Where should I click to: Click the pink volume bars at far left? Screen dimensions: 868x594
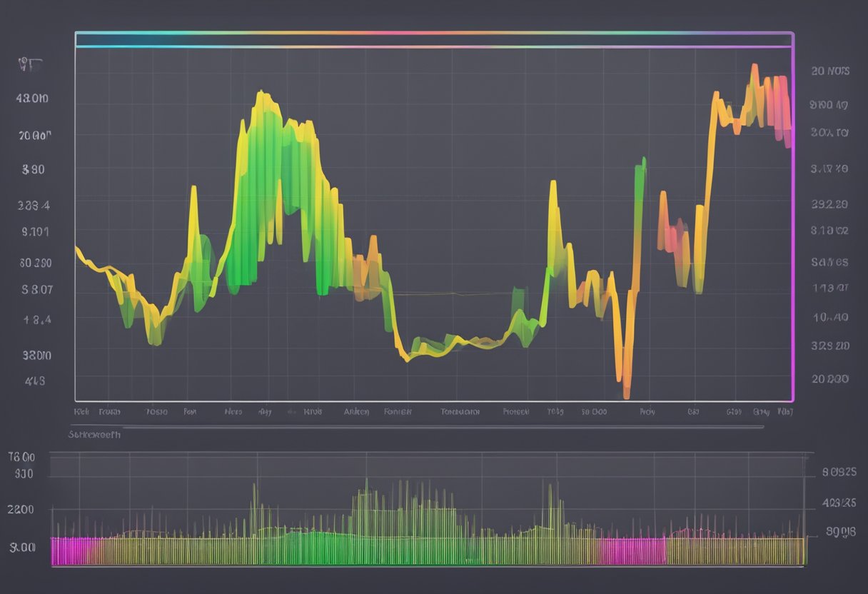click(69, 550)
